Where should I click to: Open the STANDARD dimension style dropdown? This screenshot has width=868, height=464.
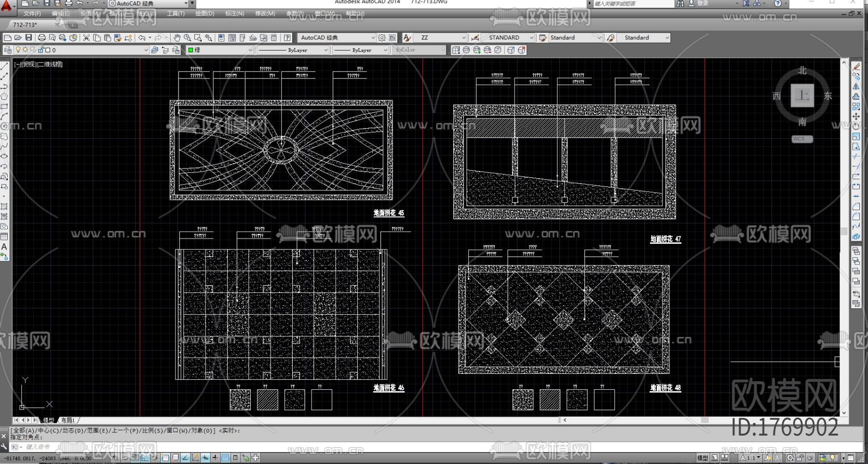tap(531, 38)
